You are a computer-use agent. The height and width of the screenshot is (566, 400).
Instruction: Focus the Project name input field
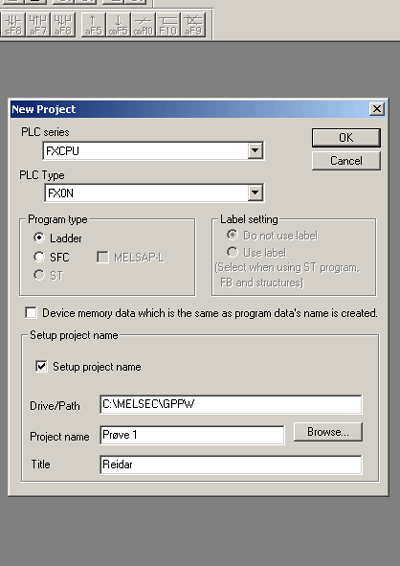[192, 435]
